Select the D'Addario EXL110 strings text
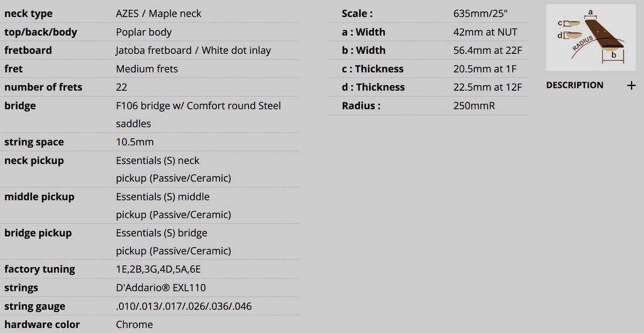Image resolution: width=644 pixels, height=333 pixels. [161, 288]
